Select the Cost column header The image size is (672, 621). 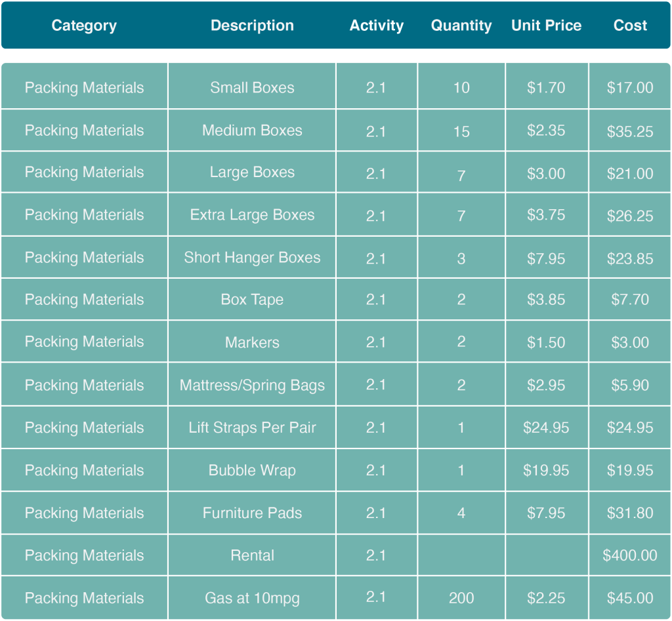click(x=630, y=26)
